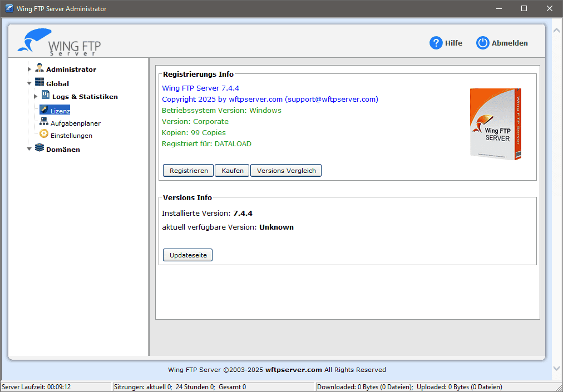
Task: Click the Global server rack icon
Action: (39, 82)
